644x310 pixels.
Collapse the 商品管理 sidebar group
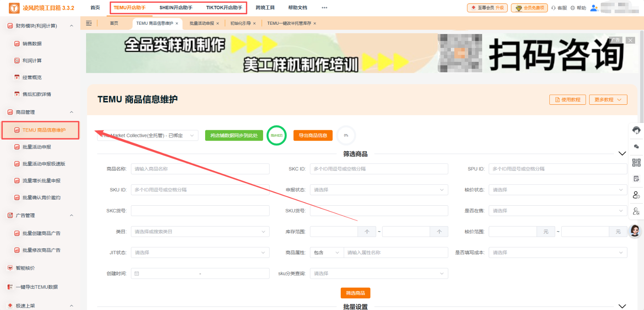tap(71, 112)
